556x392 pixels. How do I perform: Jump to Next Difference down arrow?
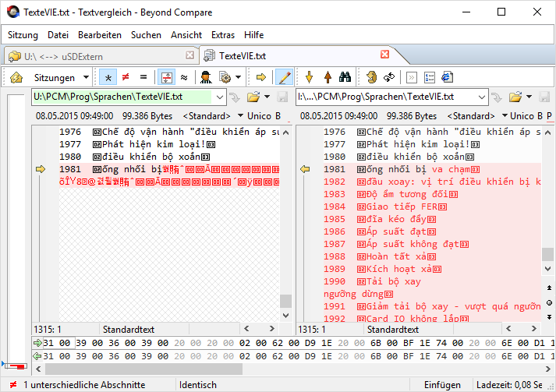click(x=310, y=77)
